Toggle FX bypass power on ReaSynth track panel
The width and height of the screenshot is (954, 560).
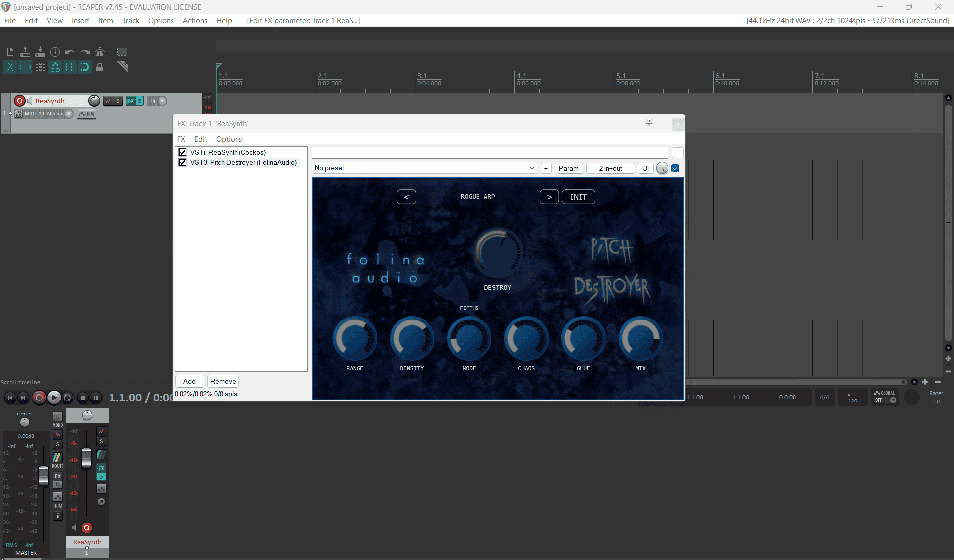tap(140, 101)
